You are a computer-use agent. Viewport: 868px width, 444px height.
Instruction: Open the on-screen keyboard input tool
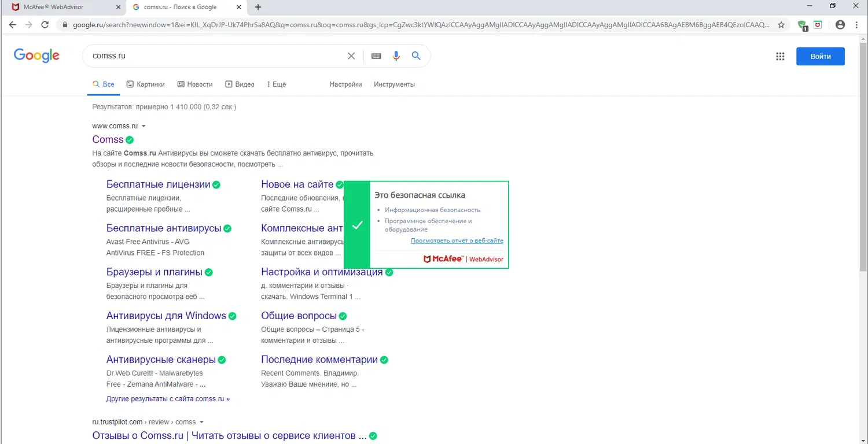click(376, 56)
